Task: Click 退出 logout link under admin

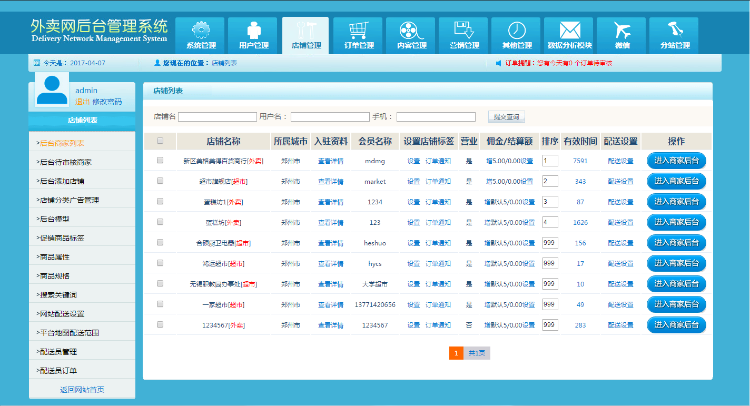Action: pyautogui.click(x=83, y=102)
